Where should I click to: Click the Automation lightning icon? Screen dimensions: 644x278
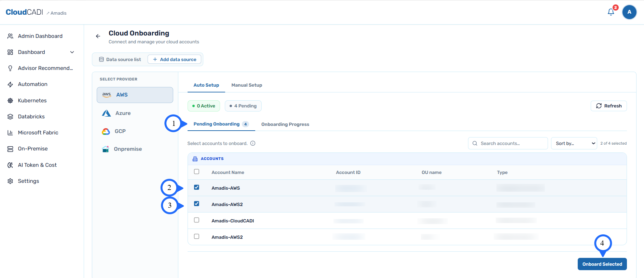(x=10, y=84)
